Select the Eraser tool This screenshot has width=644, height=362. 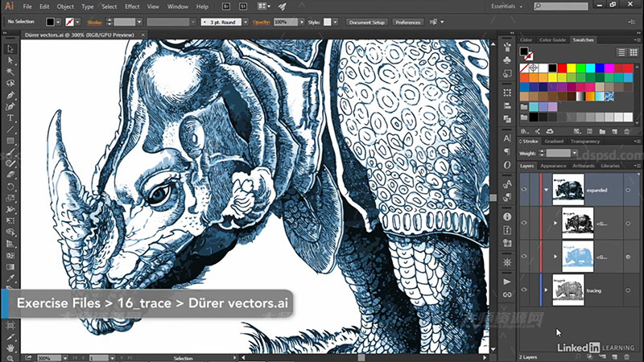click(10, 175)
